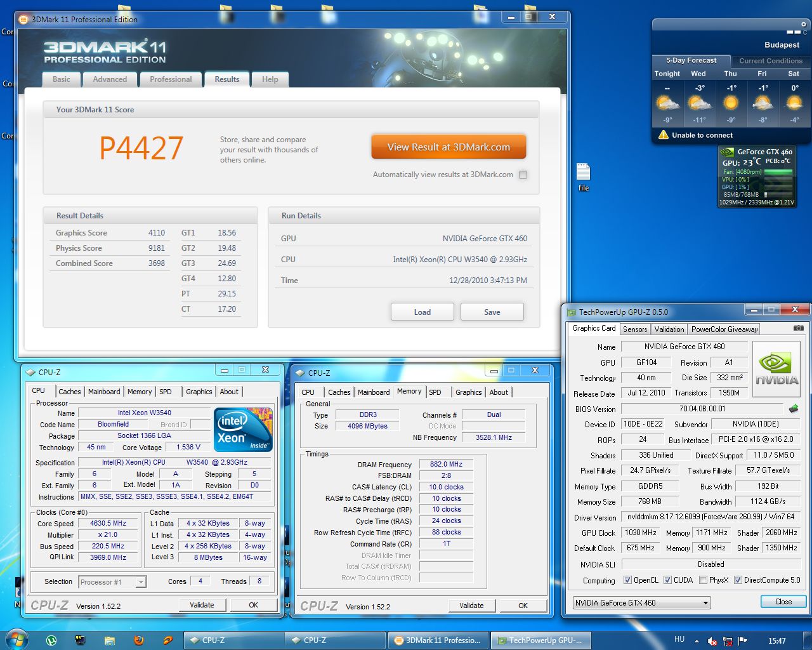Click the GPU-Z BIOS save chip icon
Image resolution: width=812 pixels, height=650 pixels.
point(793,409)
